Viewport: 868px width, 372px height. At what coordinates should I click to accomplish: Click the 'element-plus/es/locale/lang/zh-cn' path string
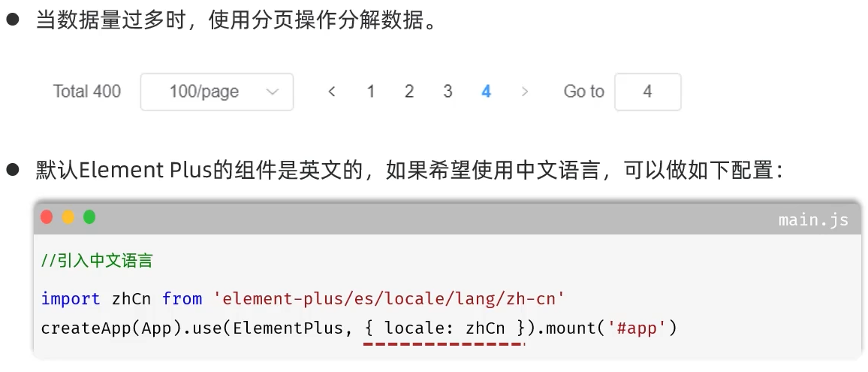[390, 299]
